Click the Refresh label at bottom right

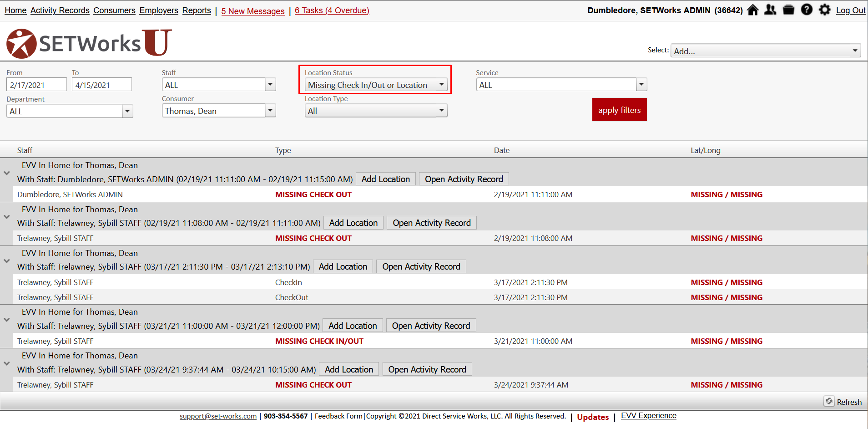[849, 402]
